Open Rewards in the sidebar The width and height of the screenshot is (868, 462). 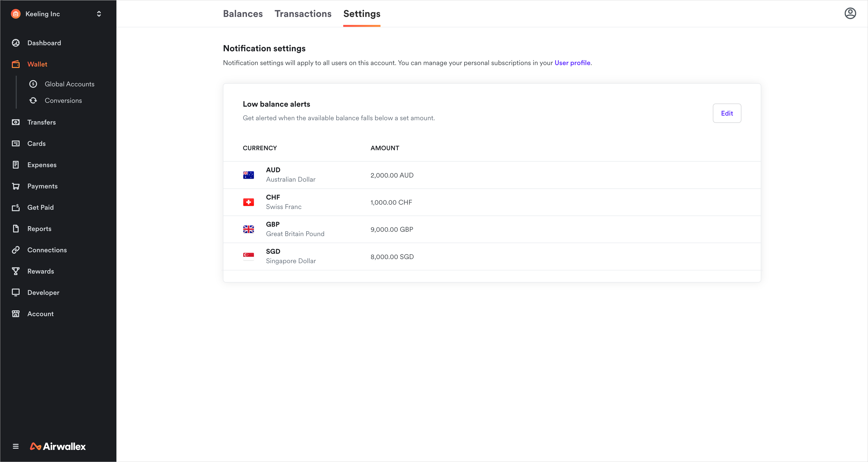(40, 271)
